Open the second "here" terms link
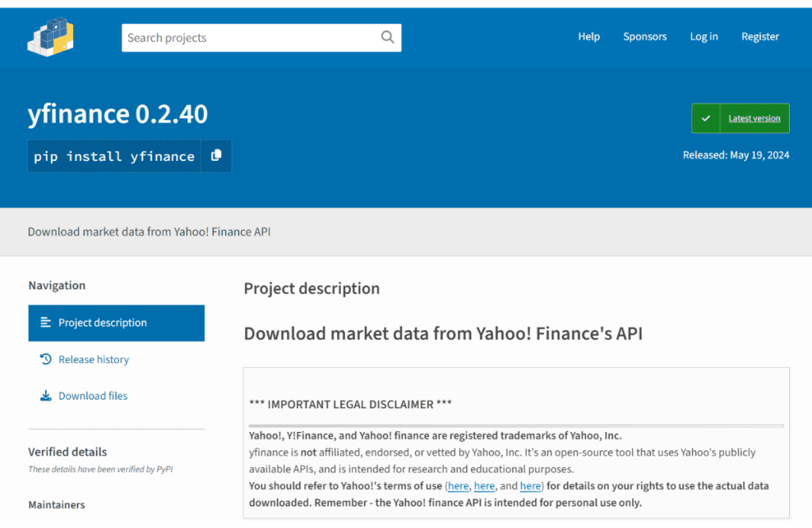Image resolution: width=812 pixels, height=528 pixels. click(485, 485)
